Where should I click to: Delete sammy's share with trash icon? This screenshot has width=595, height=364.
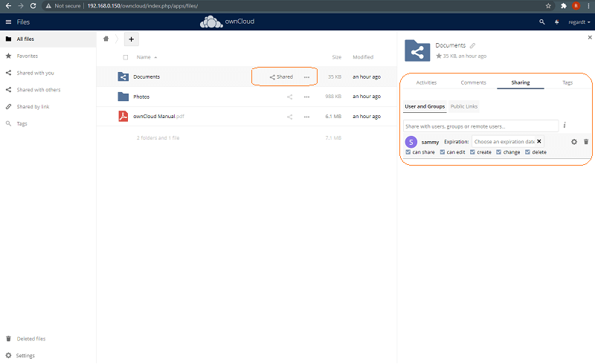pos(586,141)
